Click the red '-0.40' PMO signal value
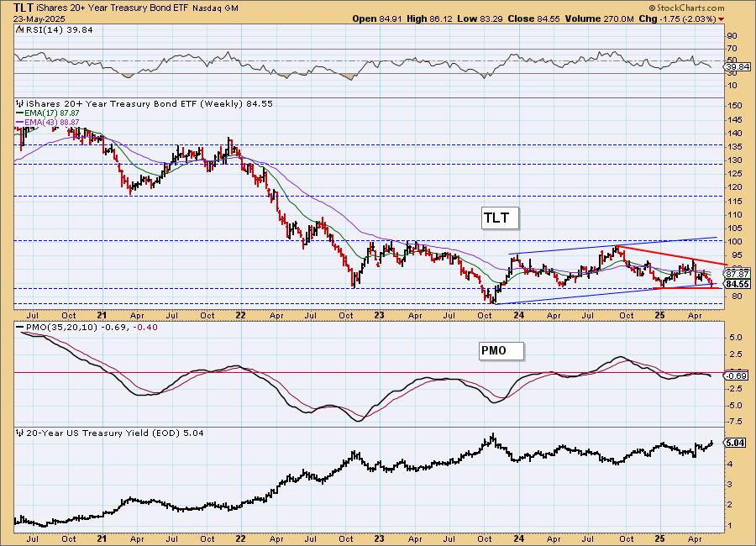Screen dimensions: 756x546 [x=145, y=327]
